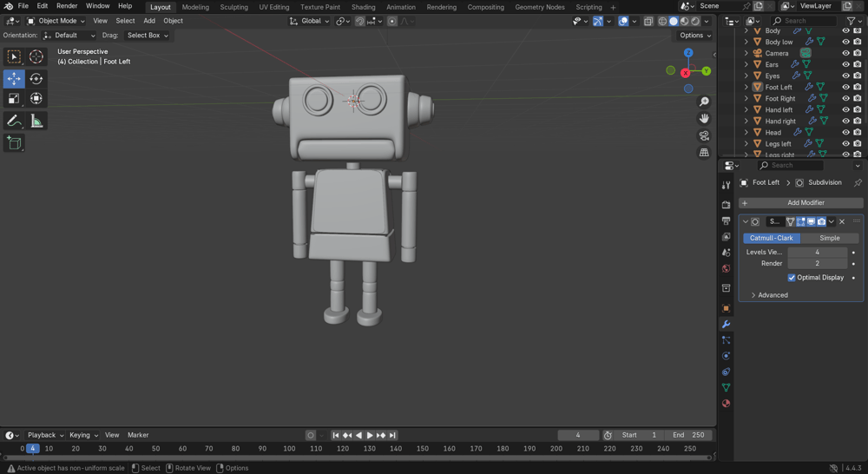Activate the Select Box tool
This screenshot has height=474, width=868.
coord(14,56)
